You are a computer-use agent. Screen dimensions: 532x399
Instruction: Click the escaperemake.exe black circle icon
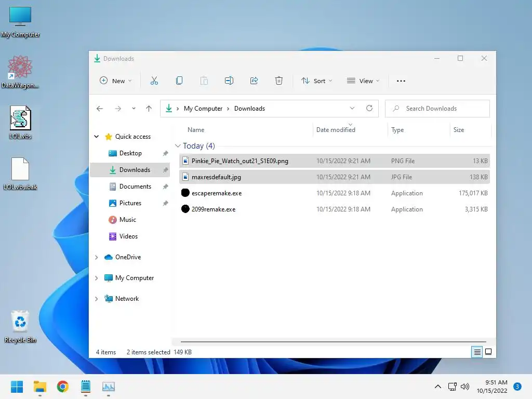[185, 193]
